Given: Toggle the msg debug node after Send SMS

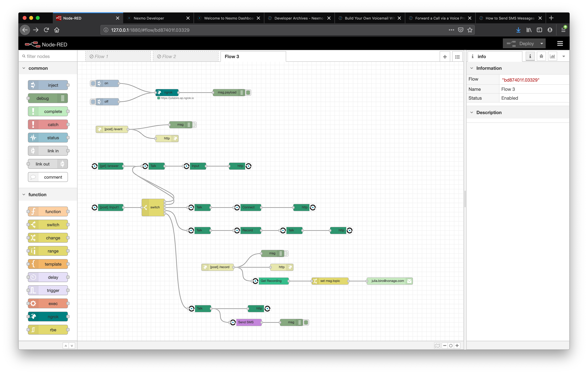Looking at the screenshot, I should (306, 322).
